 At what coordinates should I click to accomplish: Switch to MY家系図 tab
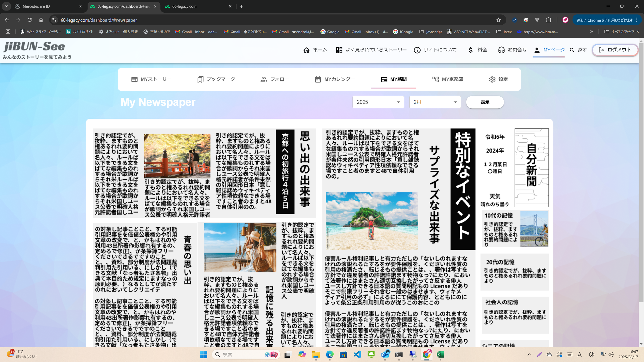448,79
